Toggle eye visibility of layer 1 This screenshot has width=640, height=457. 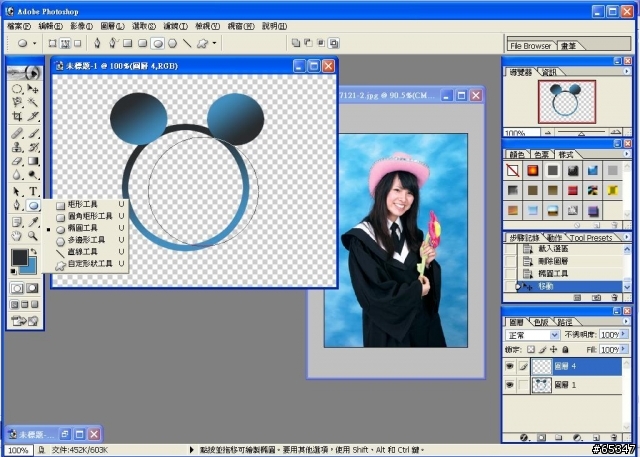(x=509, y=385)
